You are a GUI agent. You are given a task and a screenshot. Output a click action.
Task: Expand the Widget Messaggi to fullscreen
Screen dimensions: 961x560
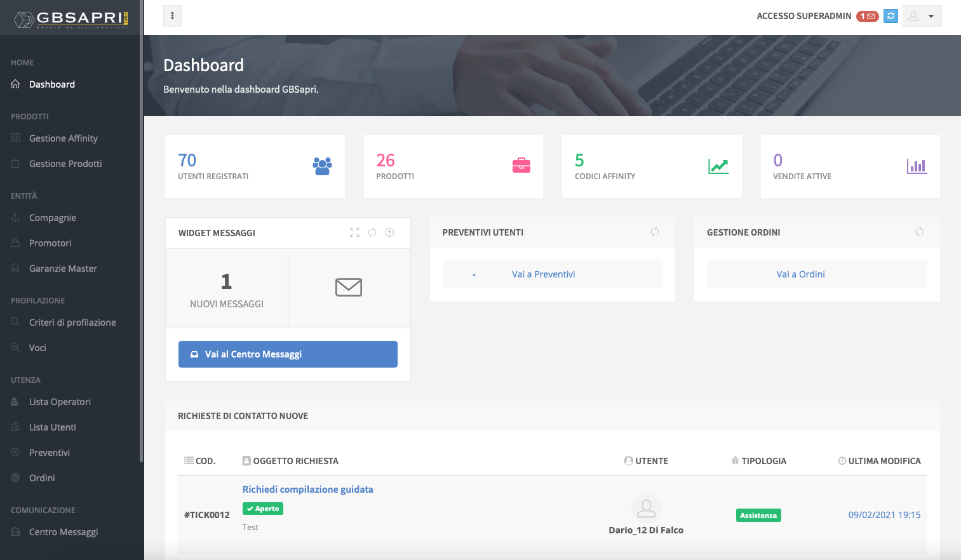[x=354, y=232]
